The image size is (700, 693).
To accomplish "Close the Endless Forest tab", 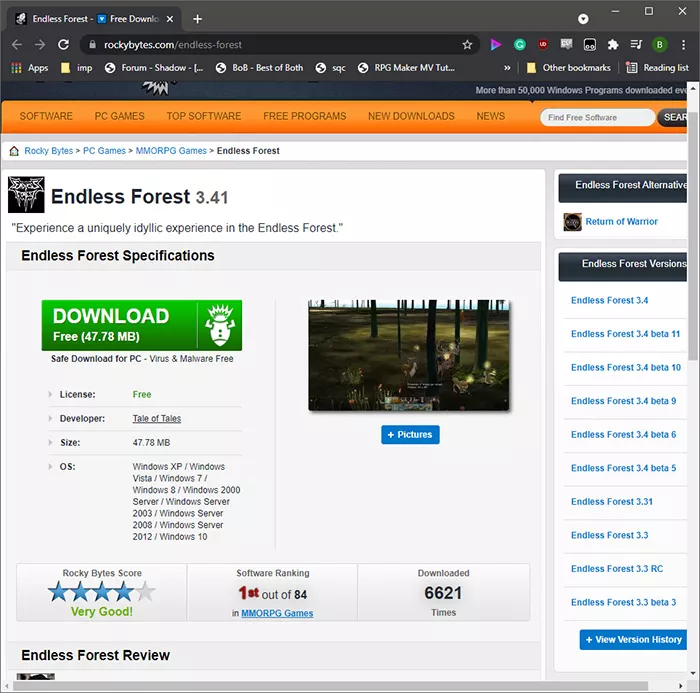I will pos(170,19).
